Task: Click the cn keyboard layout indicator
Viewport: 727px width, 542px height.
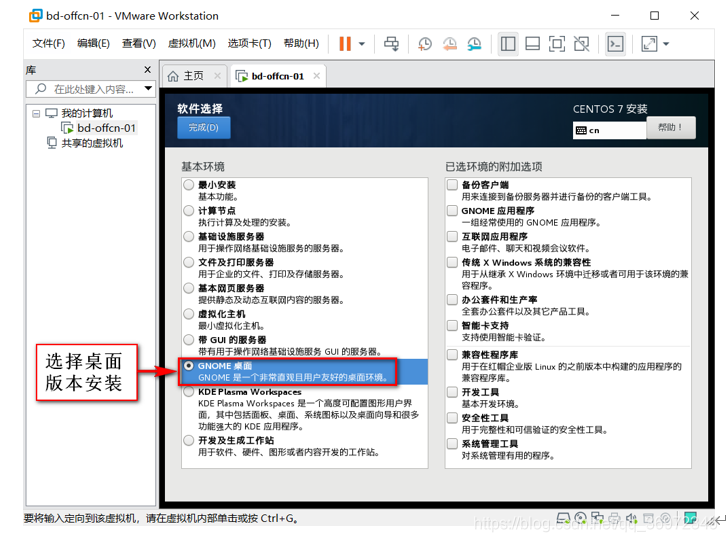Action: click(x=609, y=130)
